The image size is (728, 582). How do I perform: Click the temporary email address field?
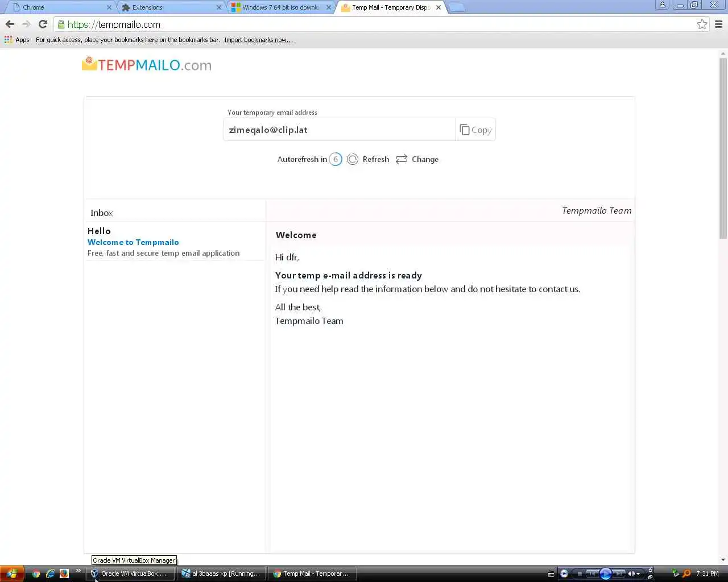pyautogui.click(x=339, y=130)
